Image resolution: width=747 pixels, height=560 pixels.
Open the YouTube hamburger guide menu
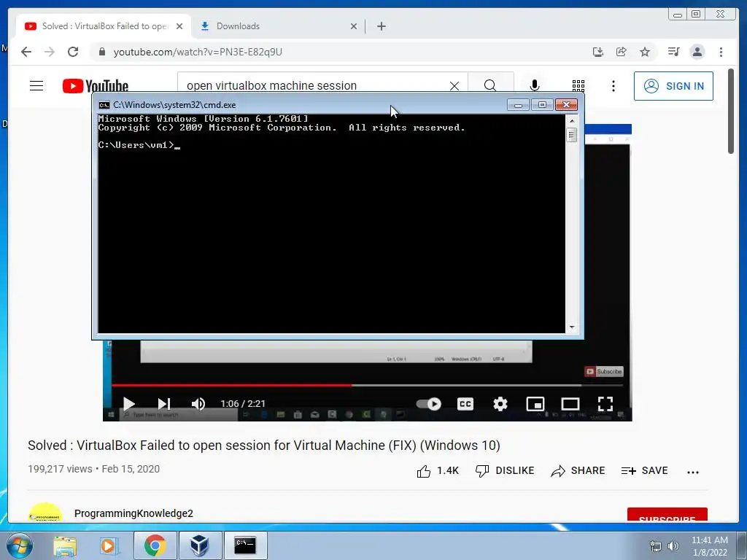point(36,86)
